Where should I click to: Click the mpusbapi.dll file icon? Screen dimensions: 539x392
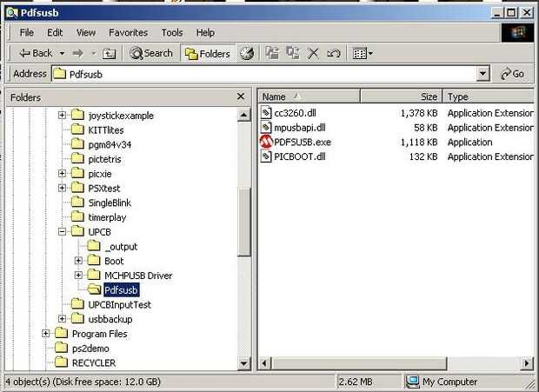(266, 128)
